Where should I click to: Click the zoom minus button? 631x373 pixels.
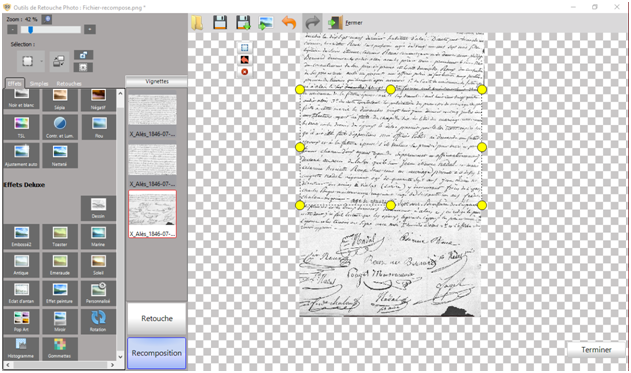coord(12,29)
